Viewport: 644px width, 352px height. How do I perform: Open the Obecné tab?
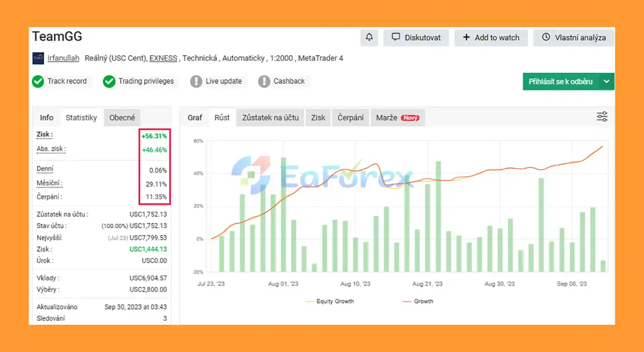pos(122,118)
